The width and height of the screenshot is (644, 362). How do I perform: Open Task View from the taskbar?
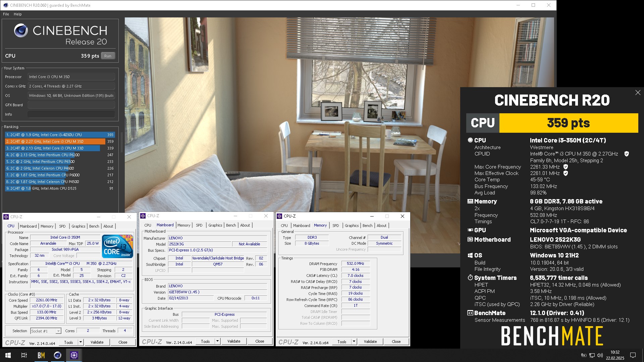click(24, 355)
